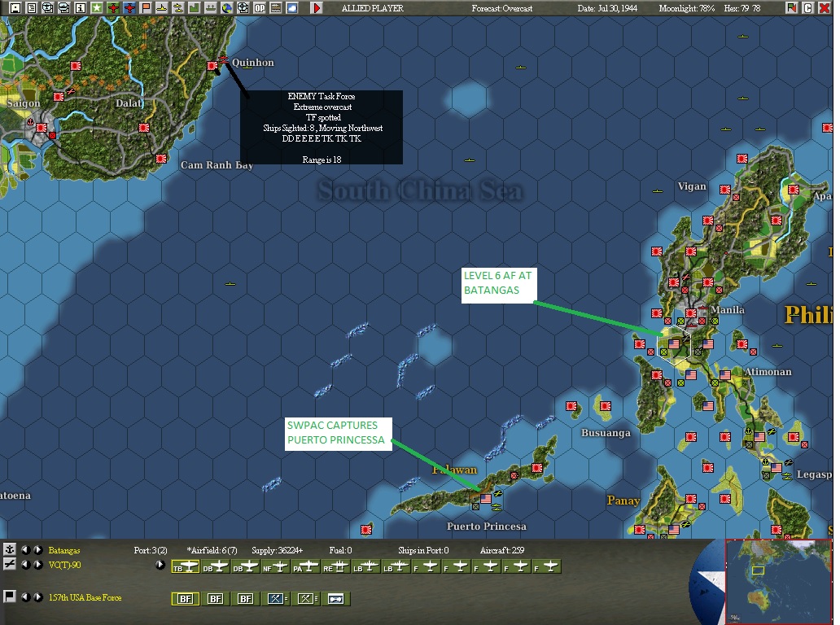Click the 'C' icon at top right
Viewport: 840px width, 625px height.
tap(808, 8)
